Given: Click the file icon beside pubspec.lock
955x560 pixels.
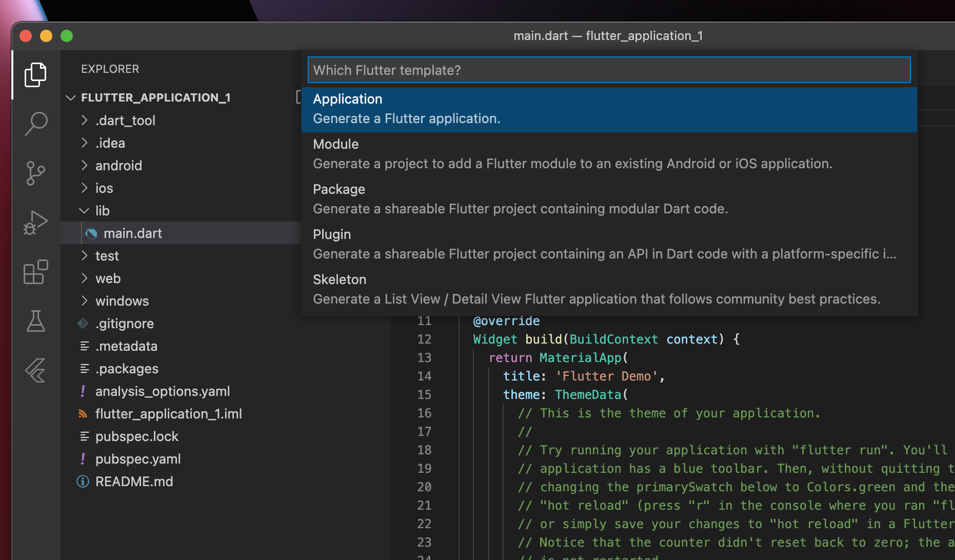Looking at the screenshot, I should click(x=85, y=436).
